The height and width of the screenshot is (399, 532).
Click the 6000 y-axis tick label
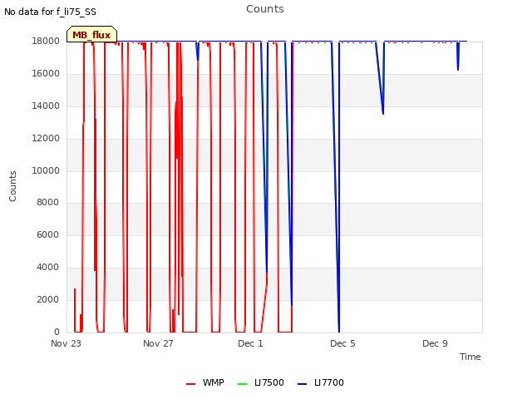(x=48, y=234)
